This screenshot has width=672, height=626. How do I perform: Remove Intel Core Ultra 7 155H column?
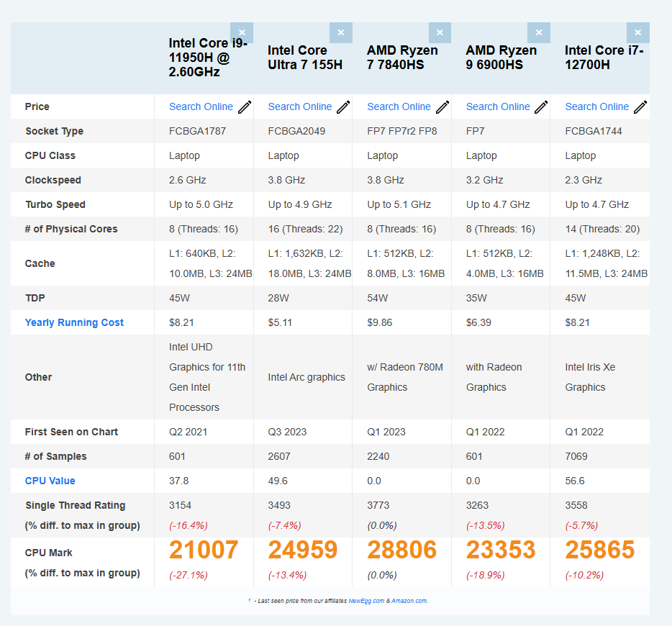341,32
